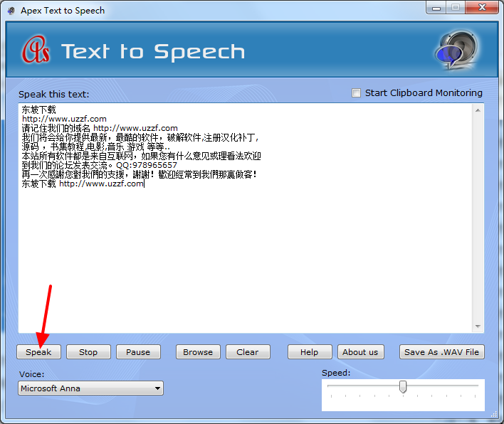Viewport: 504px width, 424px height.
Task: Click the 'Speed:' label
Action: pyautogui.click(x=336, y=373)
